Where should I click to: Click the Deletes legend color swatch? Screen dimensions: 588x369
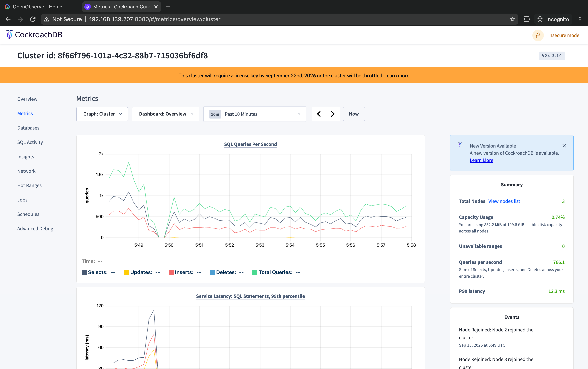[212, 272]
